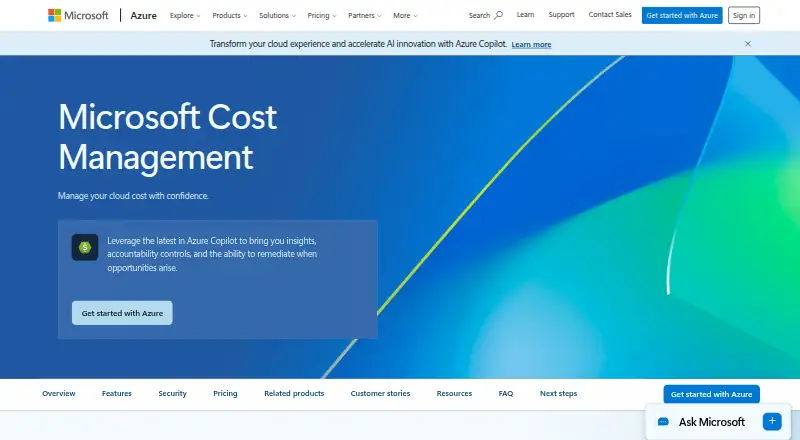Image resolution: width=800 pixels, height=440 pixels.
Task: Click Contact Sales
Action: [x=610, y=15]
